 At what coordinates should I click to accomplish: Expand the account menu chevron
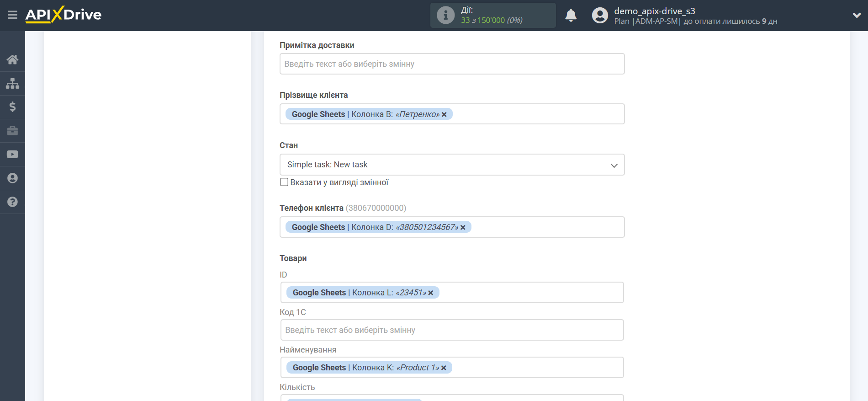[857, 15]
